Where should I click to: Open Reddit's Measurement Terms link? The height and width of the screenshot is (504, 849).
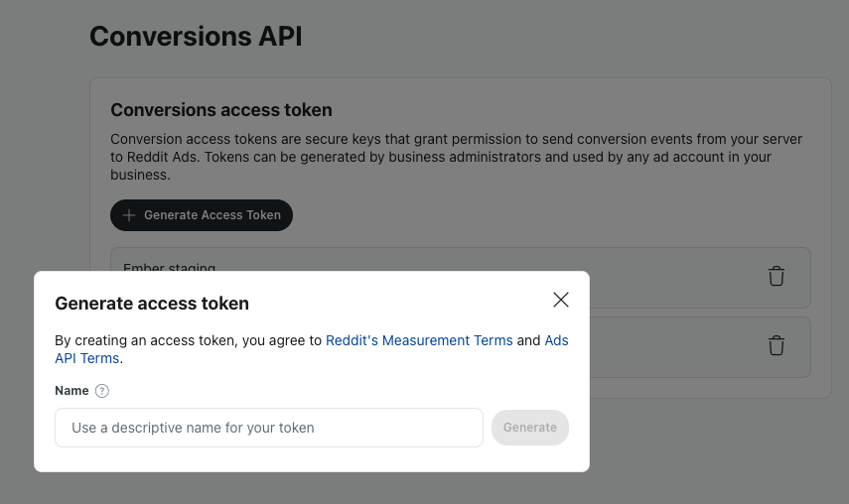tap(419, 340)
